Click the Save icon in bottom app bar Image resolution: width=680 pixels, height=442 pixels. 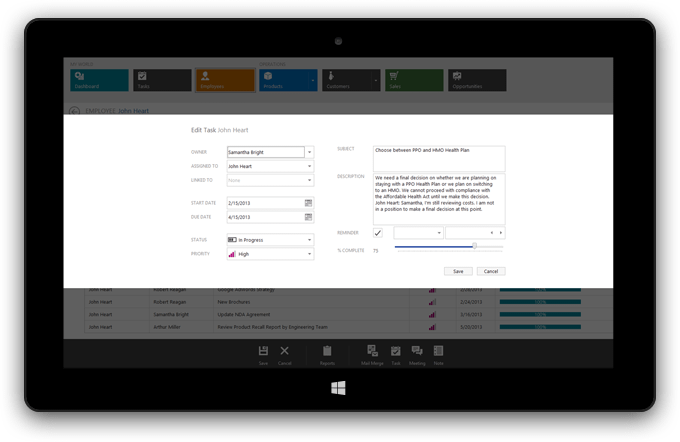pyautogui.click(x=263, y=352)
